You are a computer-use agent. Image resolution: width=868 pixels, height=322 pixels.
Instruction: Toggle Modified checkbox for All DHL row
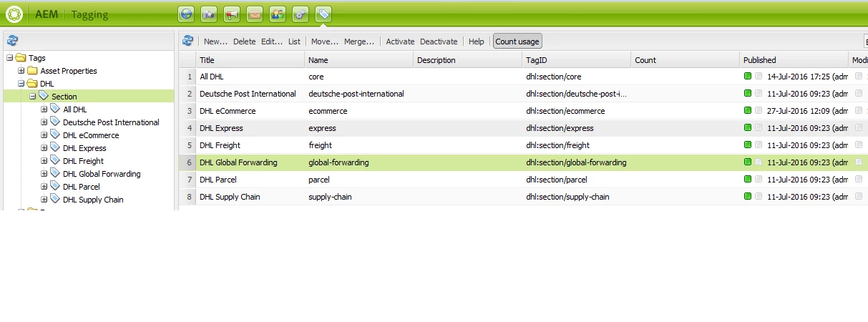point(859,76)
